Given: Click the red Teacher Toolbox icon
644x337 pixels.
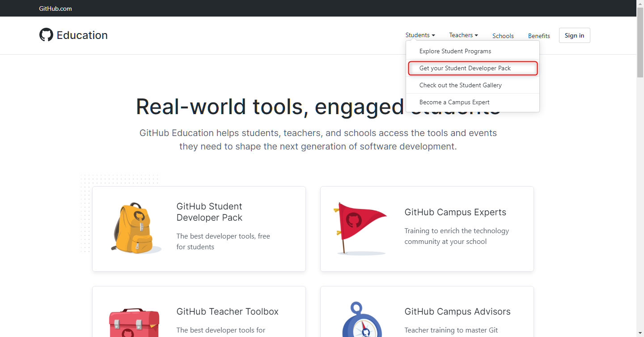Looking at the screenshot, I should coord(134,322).
